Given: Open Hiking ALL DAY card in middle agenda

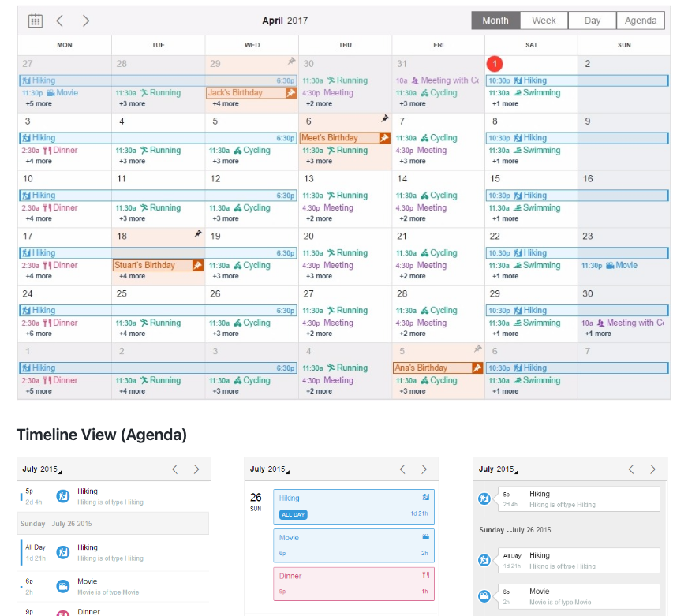Looking at the screenshot, I should [x=353, y=507].
